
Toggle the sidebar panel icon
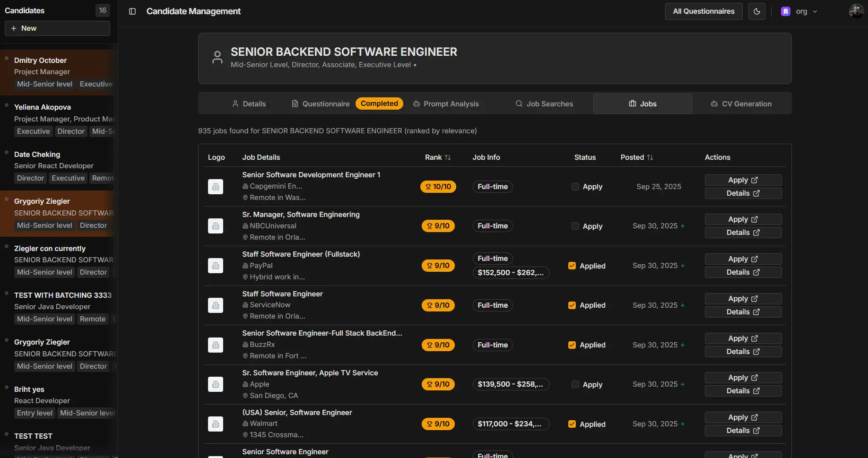pyautogui.click(x=132, y=11)
